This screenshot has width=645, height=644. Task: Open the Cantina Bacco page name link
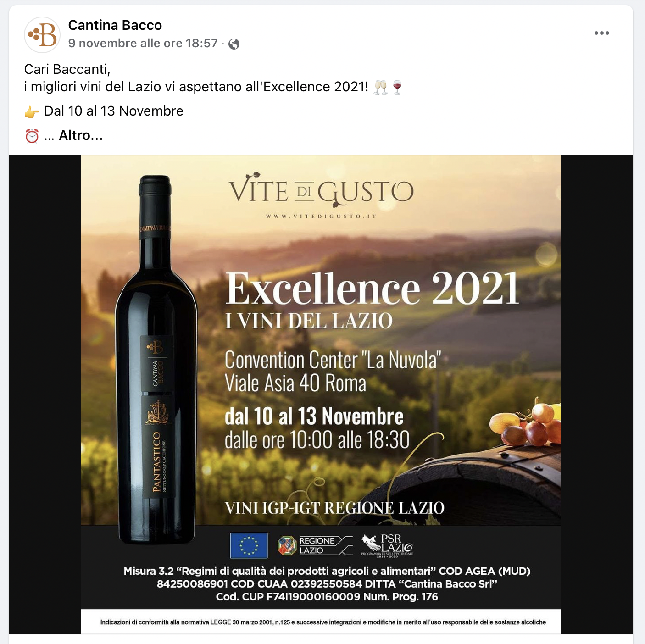click(115, 25)
